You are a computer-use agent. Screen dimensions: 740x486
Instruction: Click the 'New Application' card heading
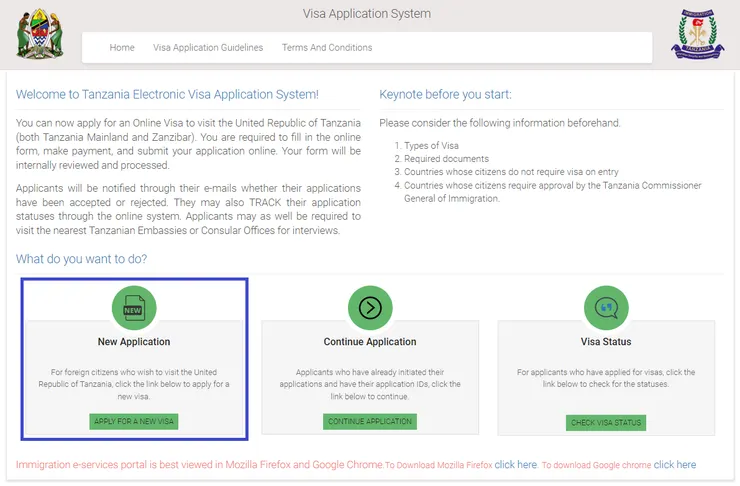point(134,342)
